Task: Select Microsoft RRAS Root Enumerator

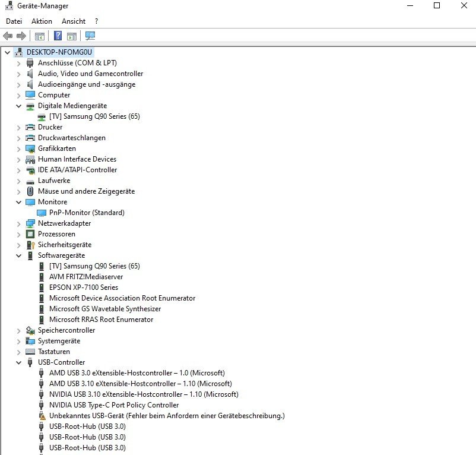Action: coord(101,320)
